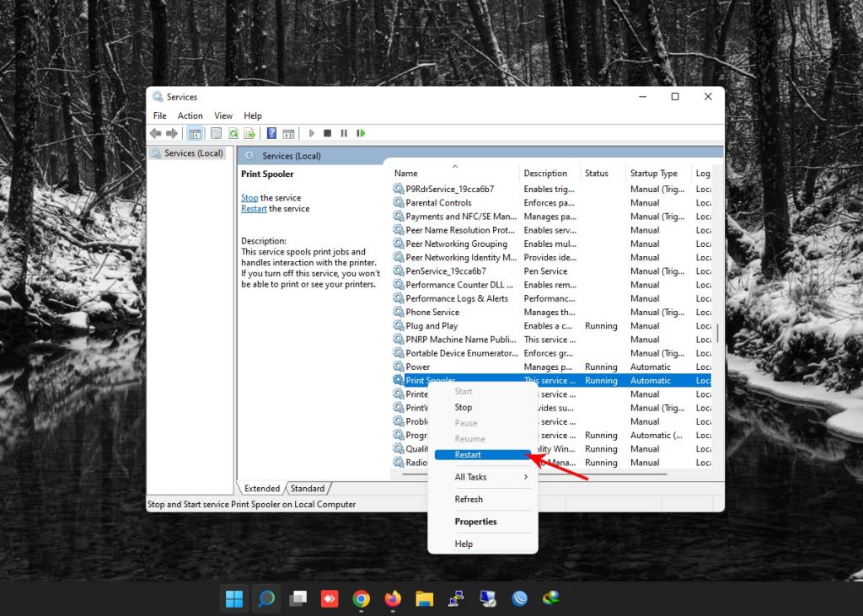The height and width of the screenshot is (616, 863).
Task: Open the Action menu
Action: coord(190,115)
